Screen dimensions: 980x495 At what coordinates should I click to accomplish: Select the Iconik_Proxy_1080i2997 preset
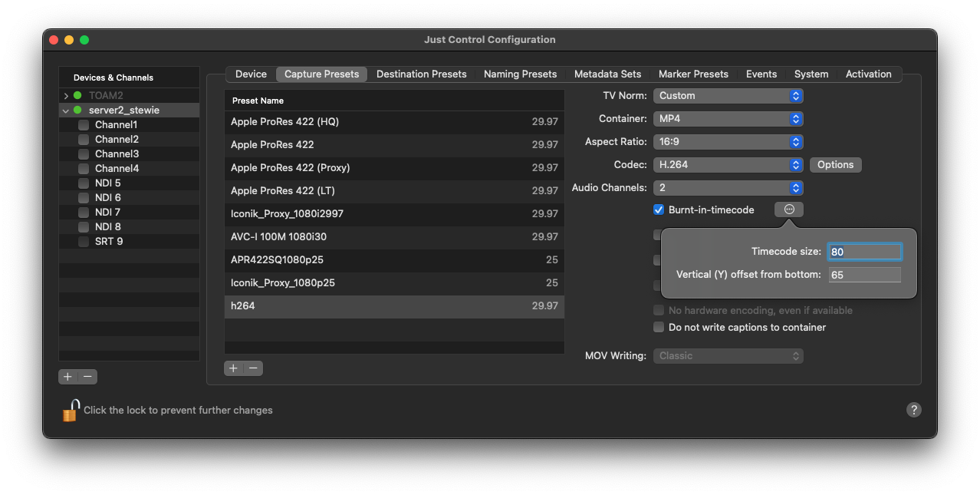(394, 214)
